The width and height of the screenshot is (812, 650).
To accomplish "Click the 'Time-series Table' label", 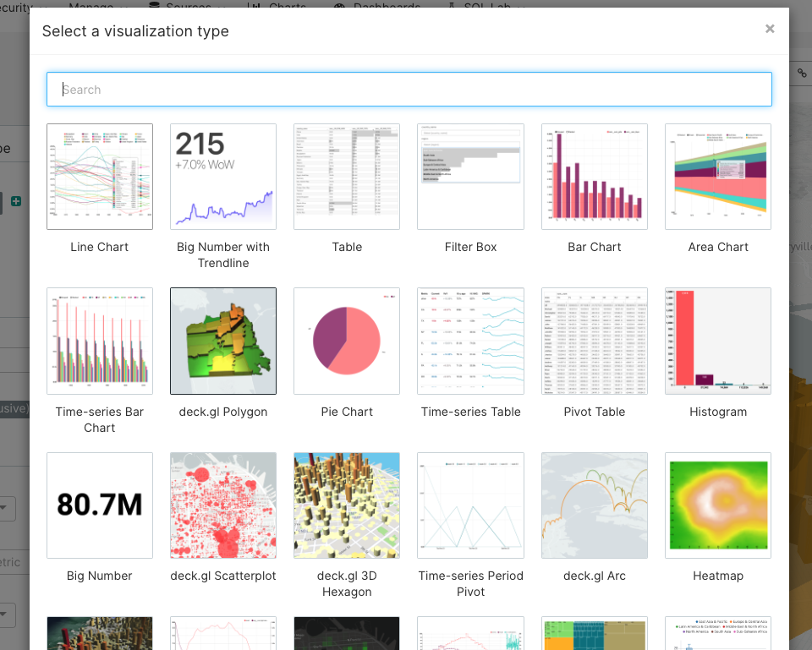I will (470, 412).
